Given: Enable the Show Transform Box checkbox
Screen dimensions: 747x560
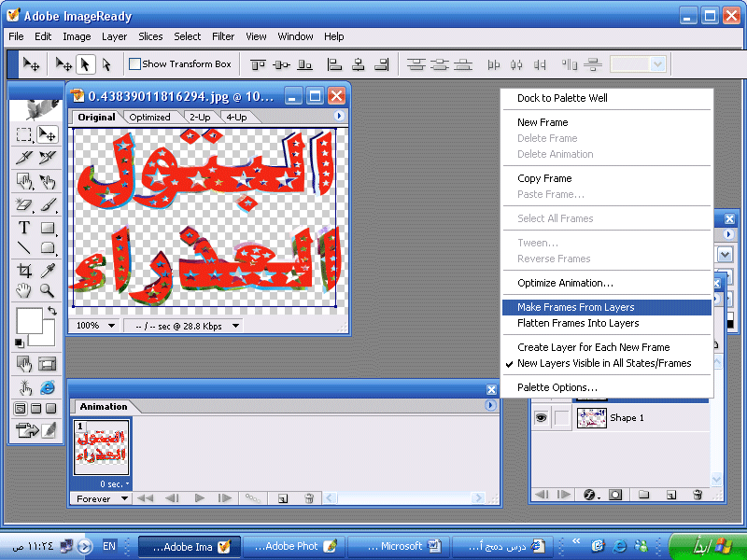Looking at the screenshot, I should coord(135,63).
